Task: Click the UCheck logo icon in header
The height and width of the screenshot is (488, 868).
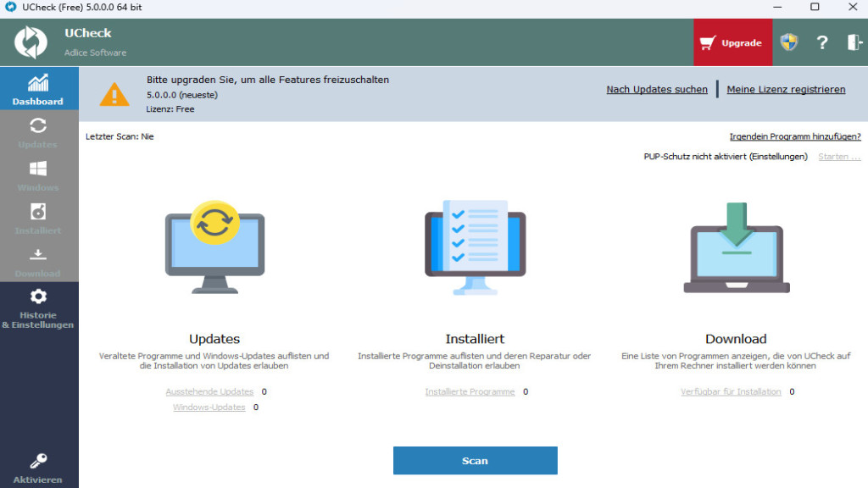Action: [x=31, y=42]
